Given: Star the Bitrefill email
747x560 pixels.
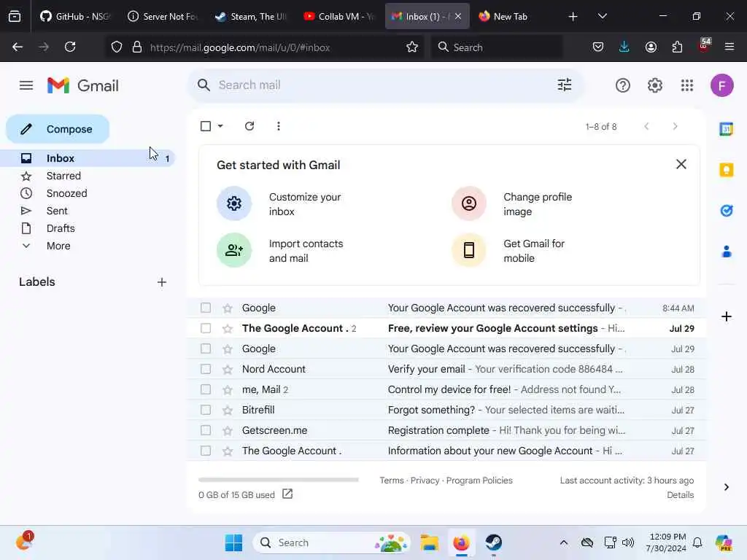Looking at the screenshot, I should pos(228,410).
